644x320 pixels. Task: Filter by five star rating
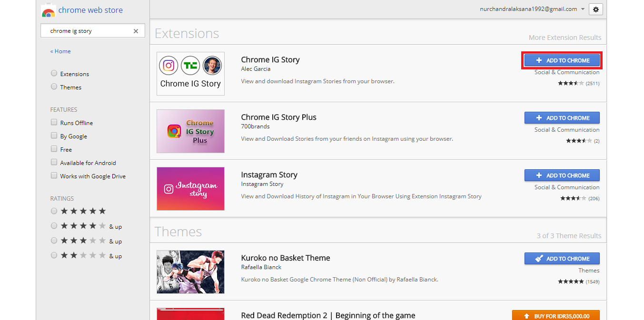pos(54,211)
